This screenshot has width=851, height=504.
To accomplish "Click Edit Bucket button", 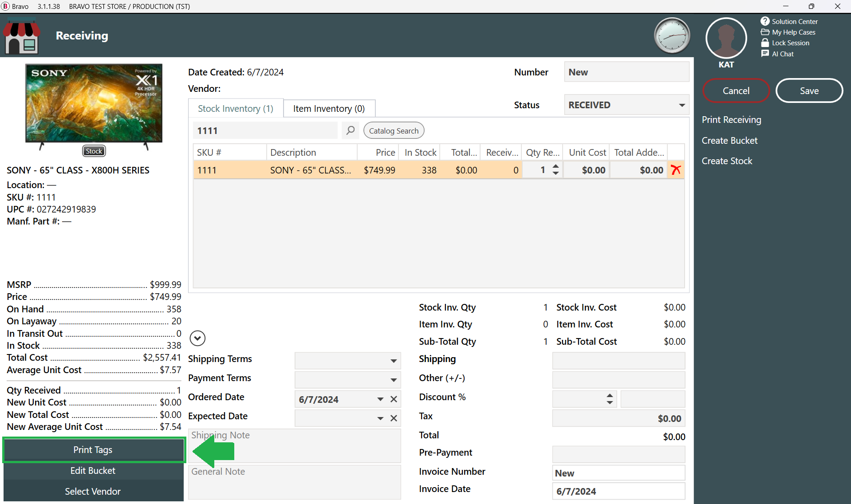I will click(x=93, y=471).
